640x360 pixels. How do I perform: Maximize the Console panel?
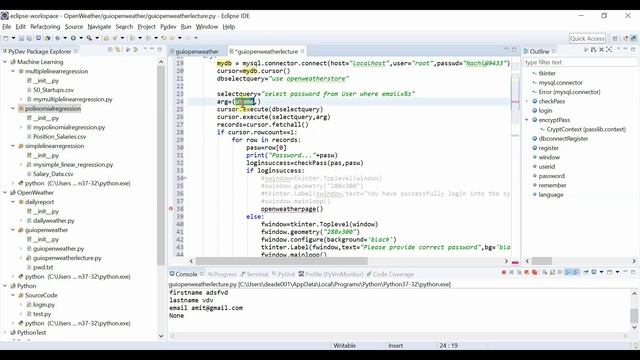click(633, 272)
